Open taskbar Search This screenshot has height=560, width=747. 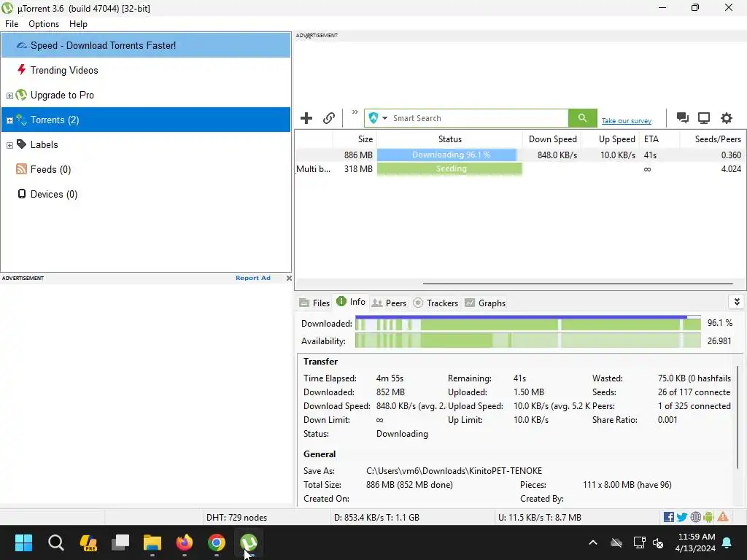pos(55,542)
